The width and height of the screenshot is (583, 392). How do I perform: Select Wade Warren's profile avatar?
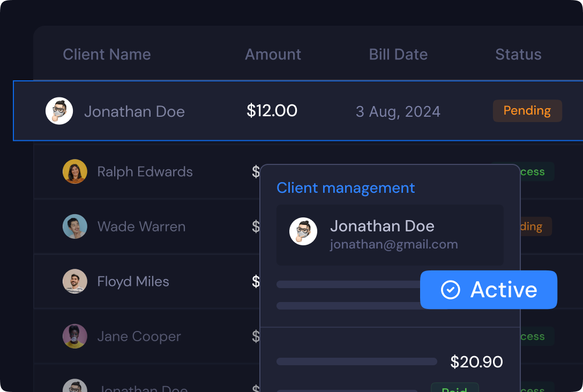click(74, 227)
